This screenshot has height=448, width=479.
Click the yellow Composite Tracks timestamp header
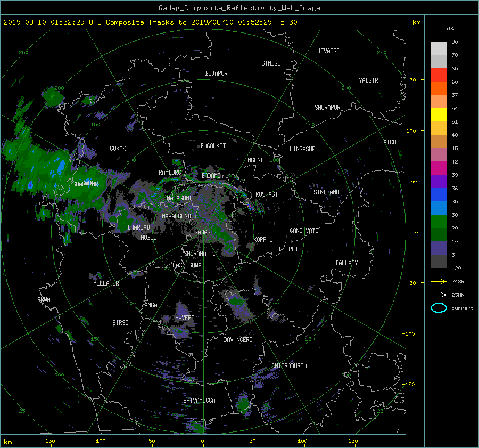[x=150, y=22]
